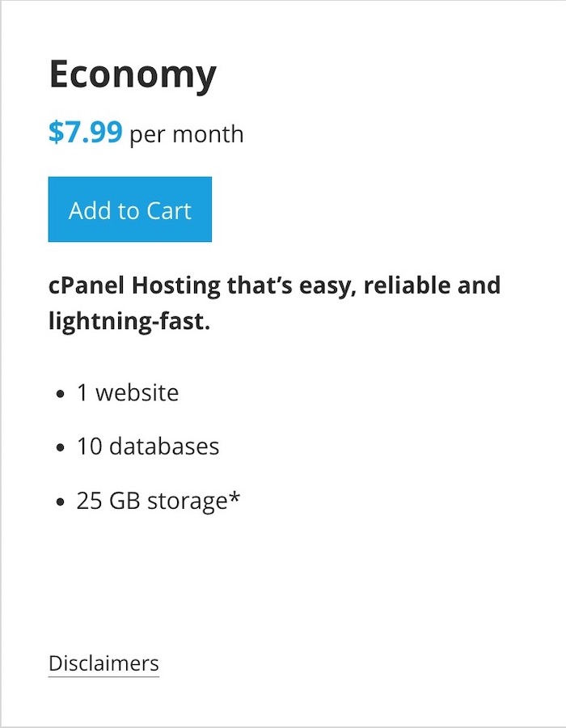Click the bullet beside "10 databases"

point(60,448)
